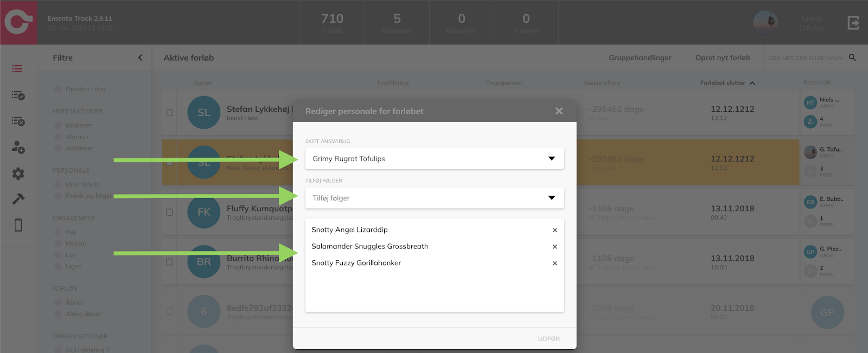This screenshot has width=868, height=353.
Task: Click the Emento logo icon
Action: pos(18,22)
